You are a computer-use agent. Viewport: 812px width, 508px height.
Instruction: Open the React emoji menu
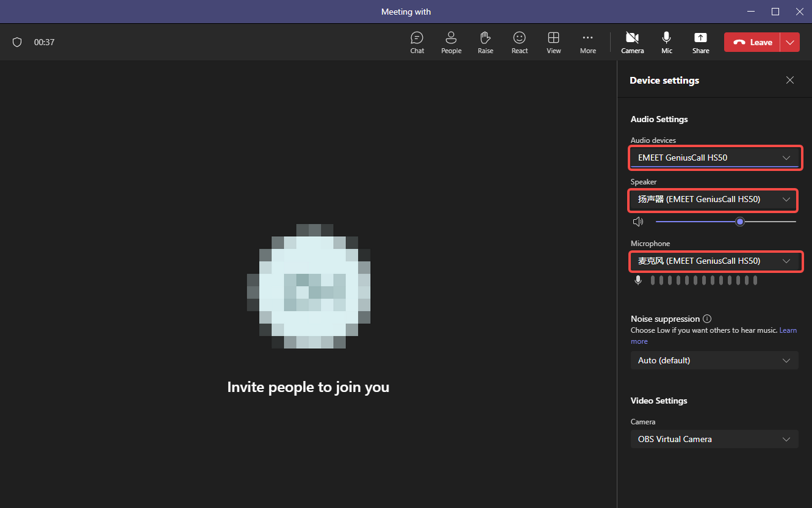(x=520, y=42)
